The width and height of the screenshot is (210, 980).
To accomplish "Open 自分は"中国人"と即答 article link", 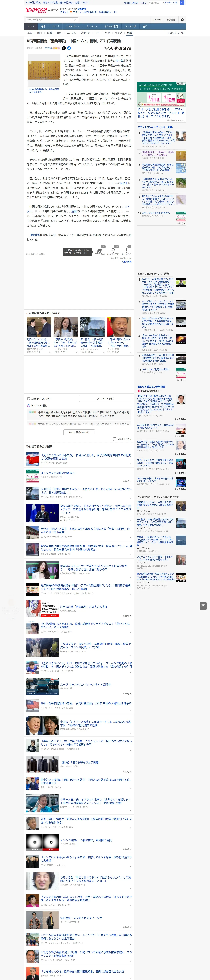I will point(86,531).
